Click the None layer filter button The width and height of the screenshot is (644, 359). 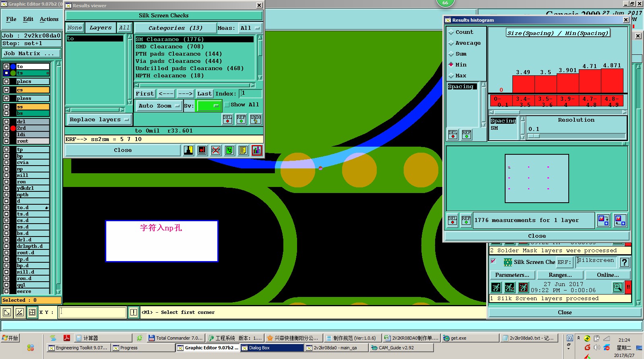point(75,28)
